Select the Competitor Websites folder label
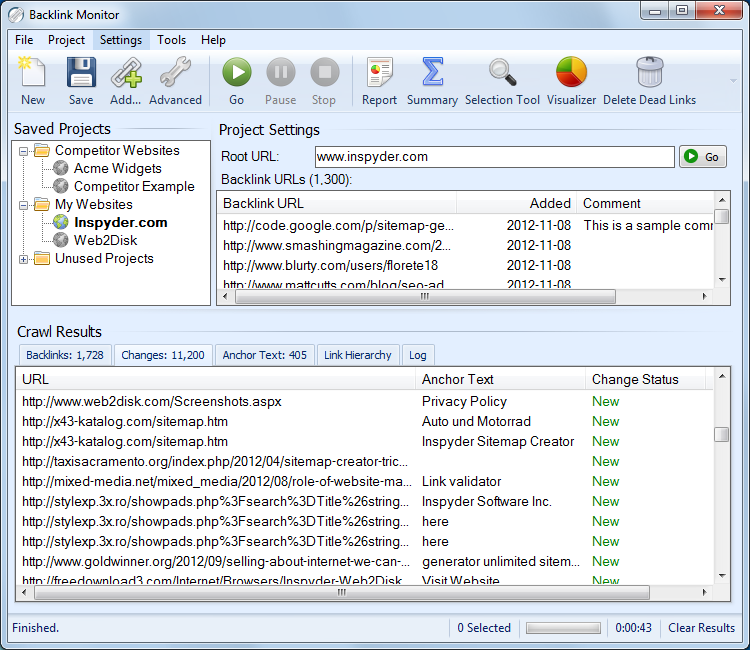Viewport: 750px width, 650px height. 117,150
